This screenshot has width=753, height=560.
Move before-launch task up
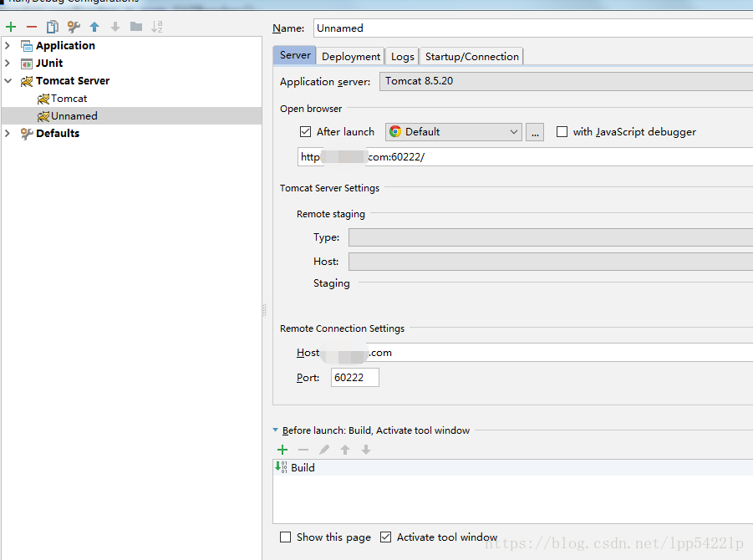345,450
